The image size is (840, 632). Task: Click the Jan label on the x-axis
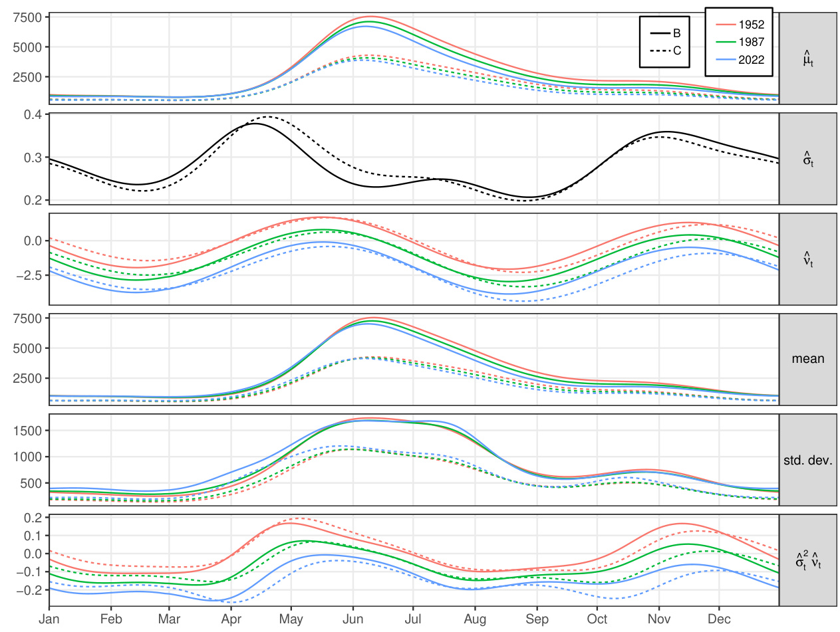pos(49,621)
